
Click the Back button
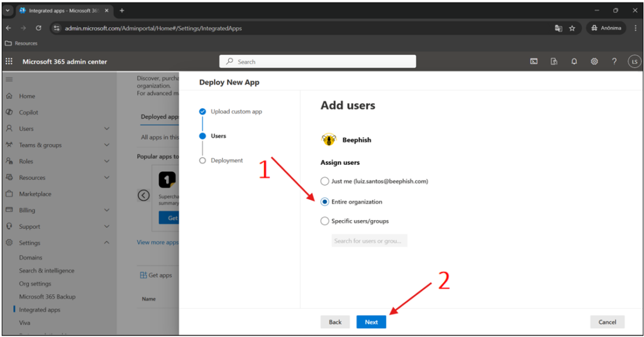point(335,322)
